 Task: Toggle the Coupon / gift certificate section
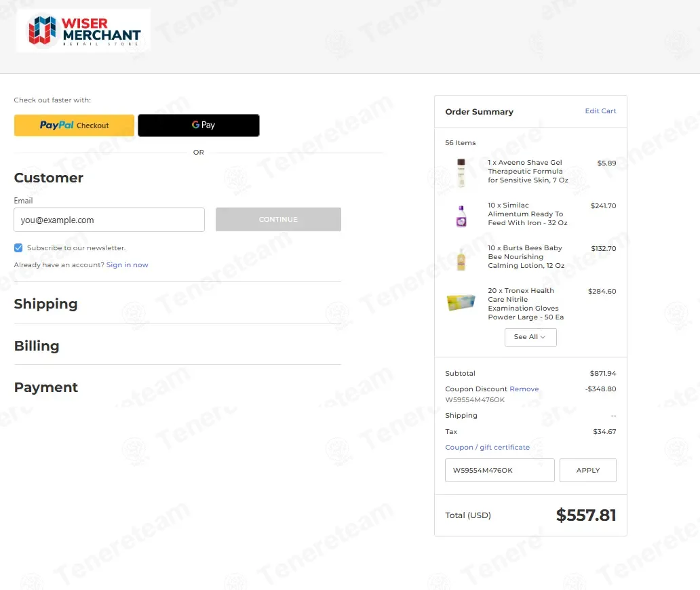click(488, 447)
